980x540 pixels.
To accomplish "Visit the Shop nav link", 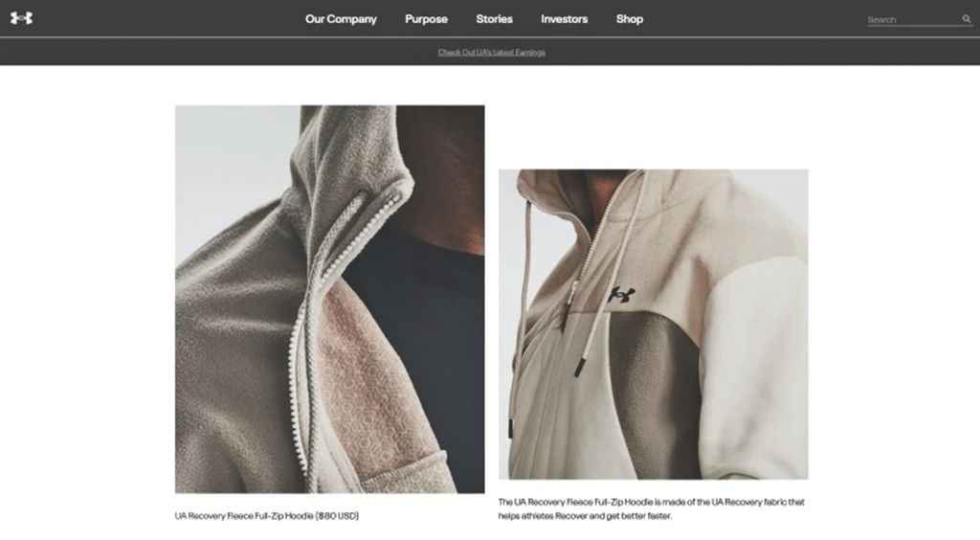I will [x=630, y=19].
